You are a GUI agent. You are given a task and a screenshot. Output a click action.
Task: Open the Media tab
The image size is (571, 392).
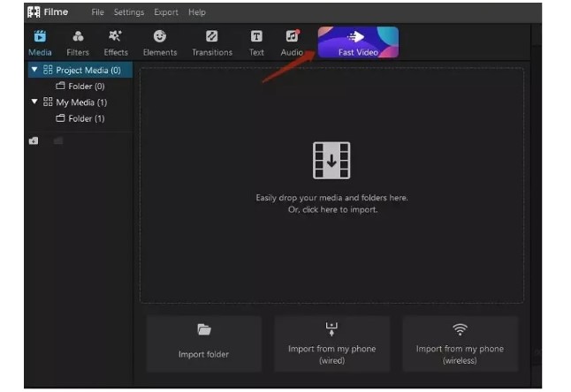coord(40,43)
